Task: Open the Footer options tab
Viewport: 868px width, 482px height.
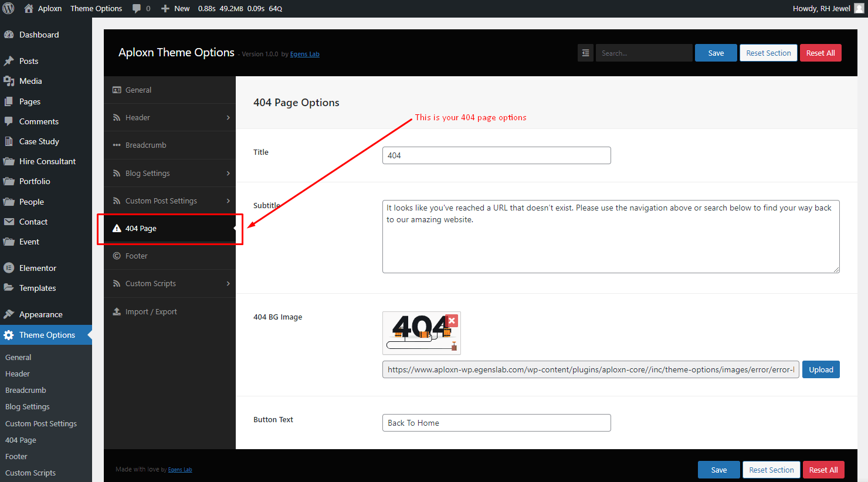Action: 169,256
